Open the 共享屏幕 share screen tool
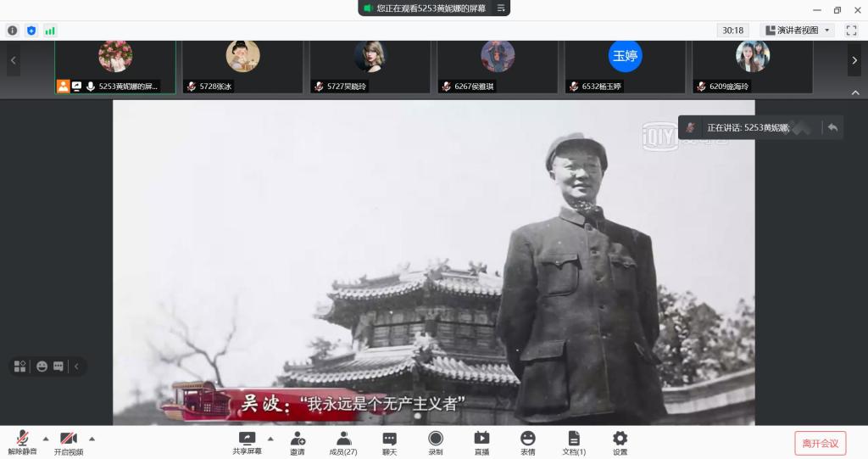 click(248, 442)
